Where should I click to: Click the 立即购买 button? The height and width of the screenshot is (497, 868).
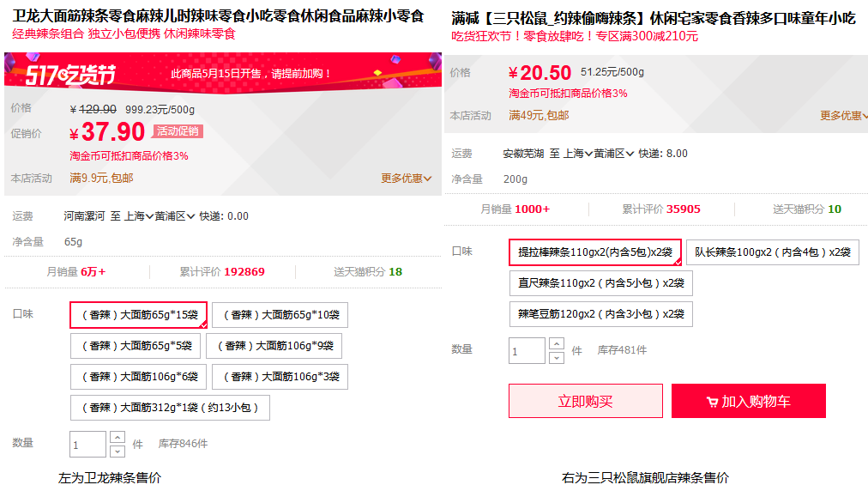(586, 401)
